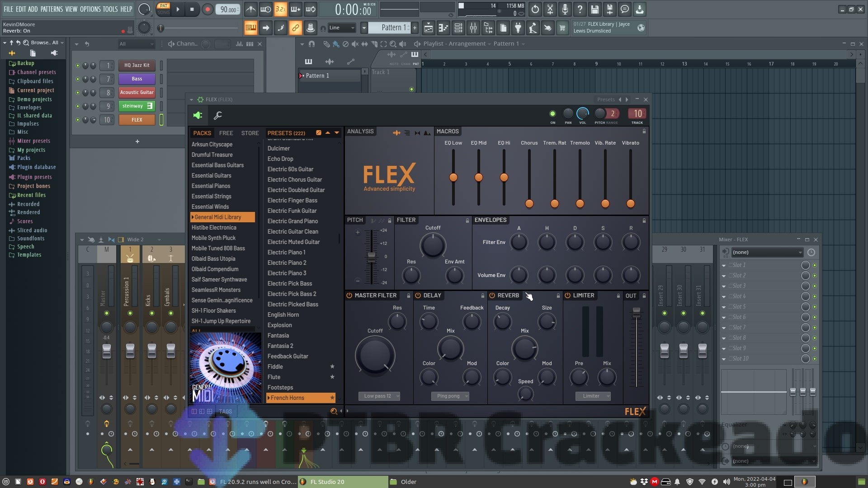Toggle loop recording icon

(x=311, y=9)
